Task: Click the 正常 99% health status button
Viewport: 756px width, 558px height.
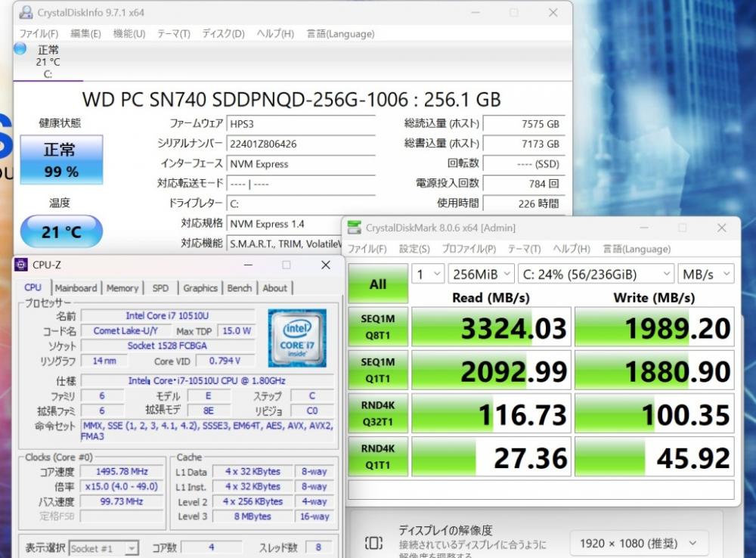Action: click(61, 160)
